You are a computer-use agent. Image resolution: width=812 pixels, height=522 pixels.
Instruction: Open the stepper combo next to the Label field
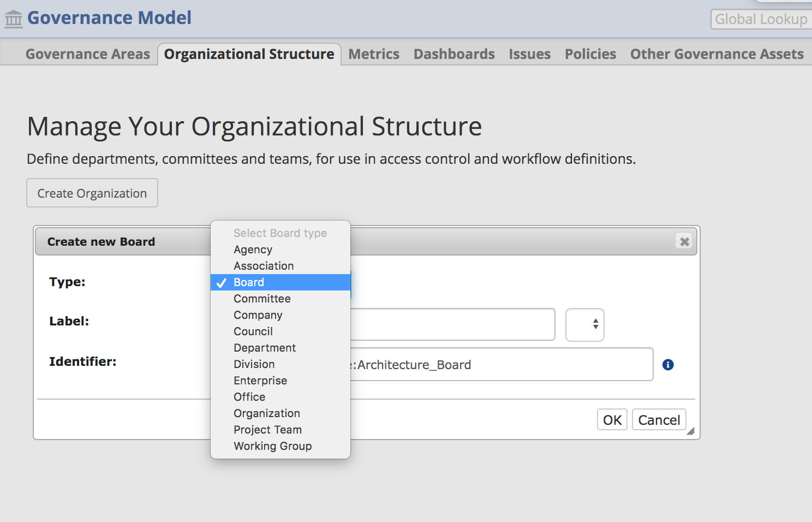pyautogui.click(x=584, y=324)
